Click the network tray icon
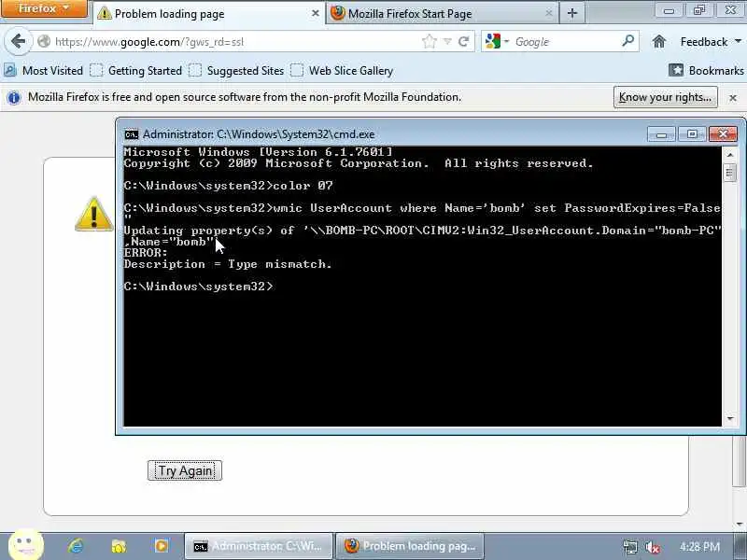The height and width of the screenshot is (560, 747). click(x=629, y=547)
